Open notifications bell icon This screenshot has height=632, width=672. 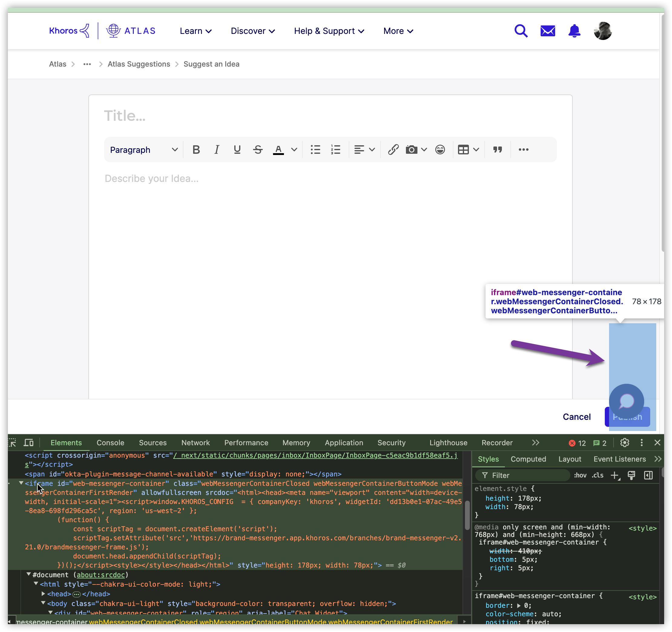click(574, 31)
